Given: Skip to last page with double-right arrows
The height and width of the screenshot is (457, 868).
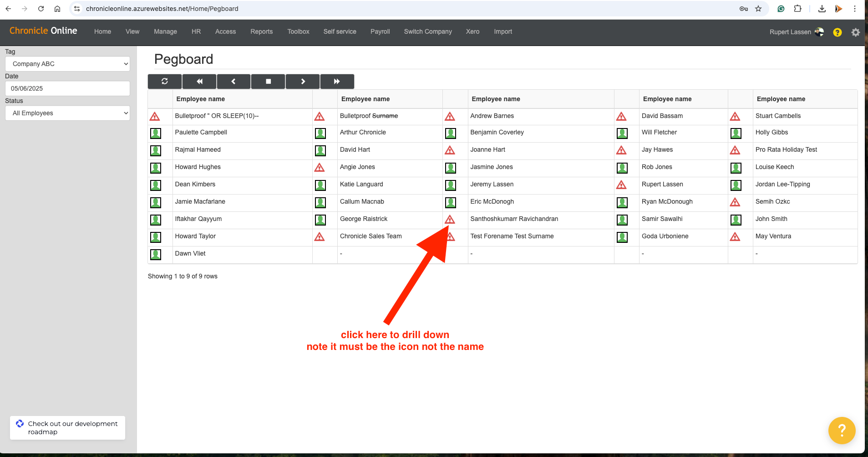Looking at the screenshot, I should click(337, 82).
